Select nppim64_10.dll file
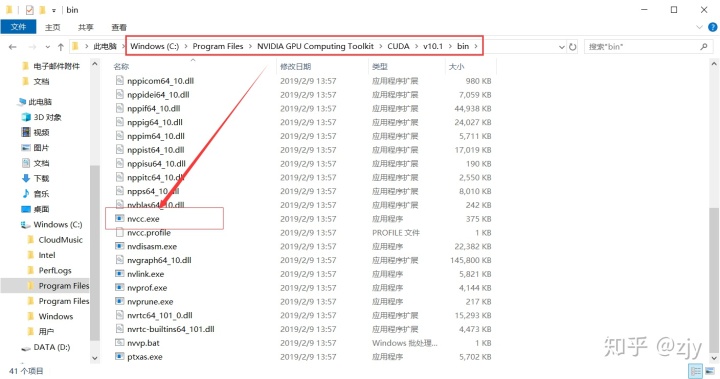 [x=156, y=136]
